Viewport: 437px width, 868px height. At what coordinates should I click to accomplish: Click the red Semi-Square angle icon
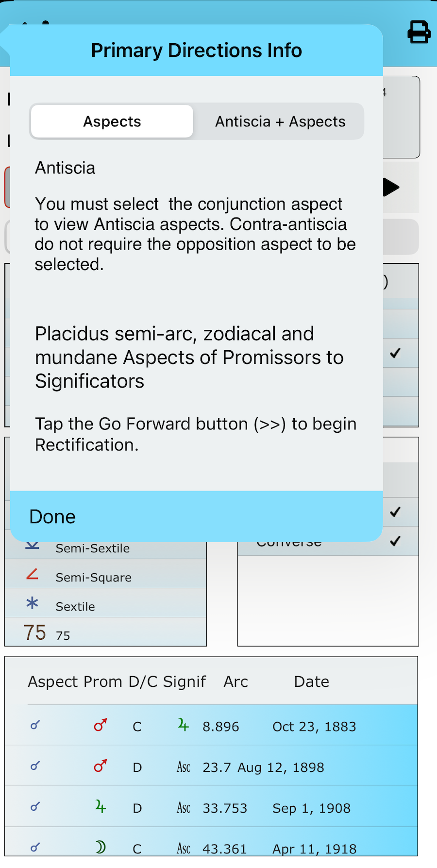(x=33, y=575)
